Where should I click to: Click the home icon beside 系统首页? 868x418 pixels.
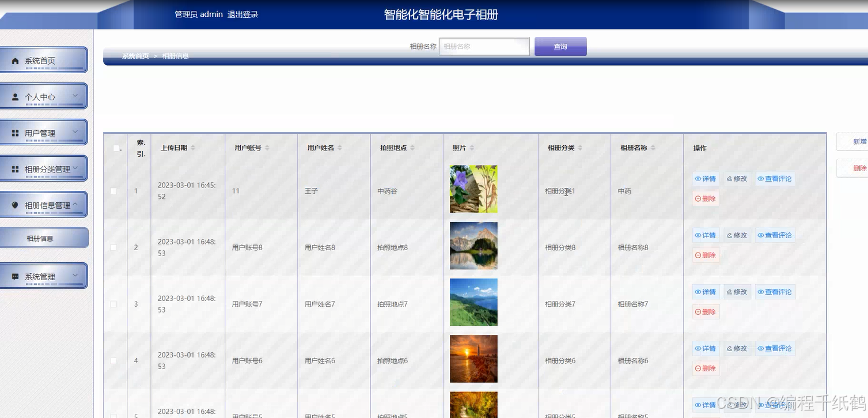click(x=16, y=61)
